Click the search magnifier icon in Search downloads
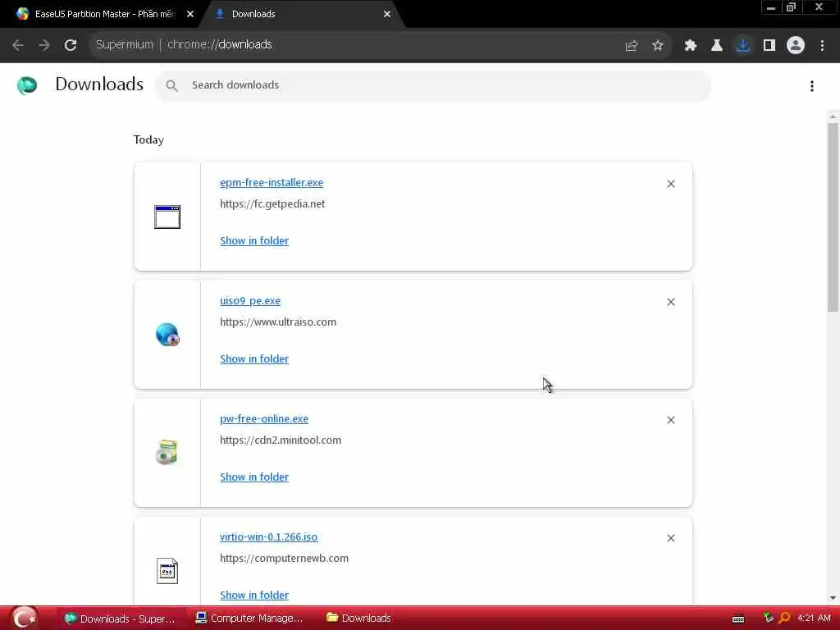The image size is (840, 630). click(171, 85)
